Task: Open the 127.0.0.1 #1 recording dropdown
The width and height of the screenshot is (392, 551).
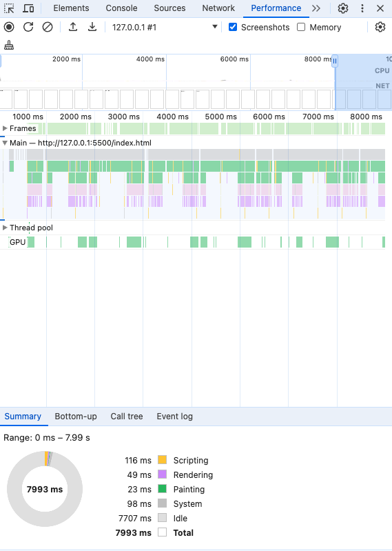Action: click(165, 27)
